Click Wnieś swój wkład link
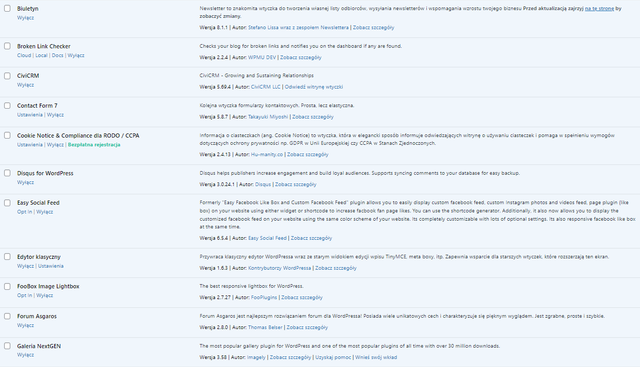This screenshot has width=640, height=367. click(x=376, y=358)
